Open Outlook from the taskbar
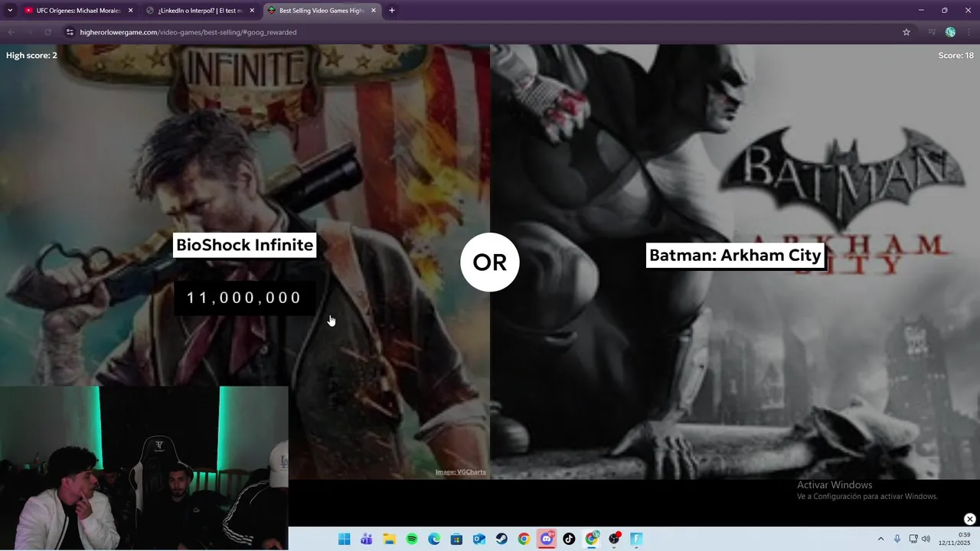This screenshot has height=551, width=980. (x=479, y=539)
